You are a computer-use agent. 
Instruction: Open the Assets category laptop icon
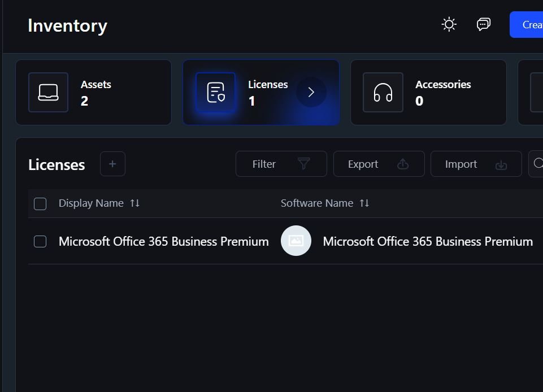click(48, 92)
